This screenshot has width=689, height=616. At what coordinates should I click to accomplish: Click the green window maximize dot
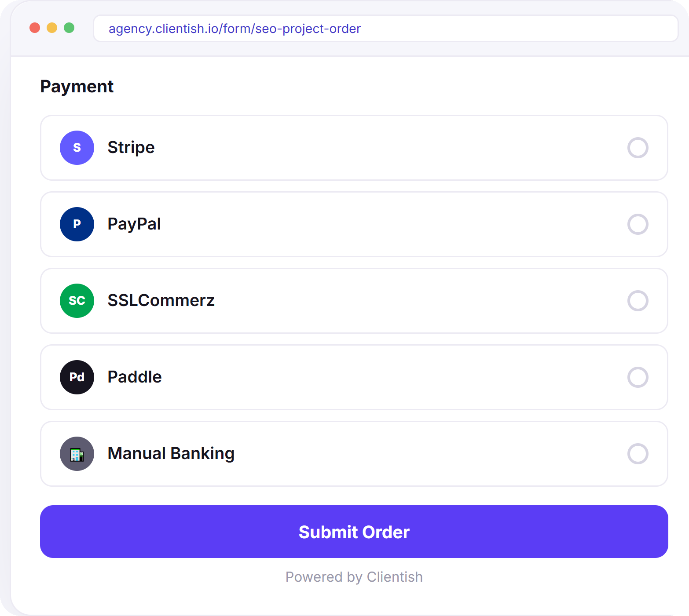(69, 28)
